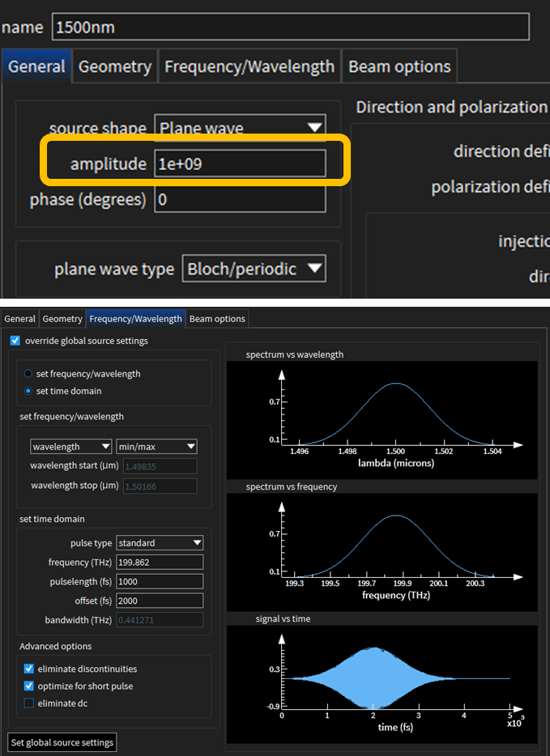Open the plane wave type dropdown
550x756 pixels.
pyautogui.click(x=254, y=269)
